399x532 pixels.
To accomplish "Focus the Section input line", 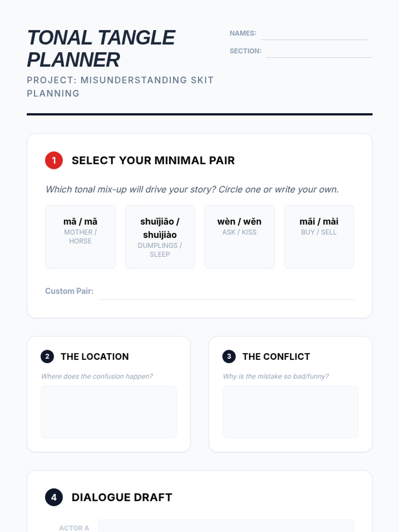I will click(x=319, y=52).
